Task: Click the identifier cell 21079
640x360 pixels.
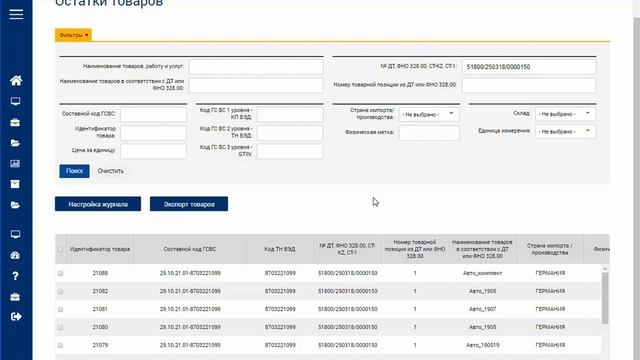Action: point(100,345)
